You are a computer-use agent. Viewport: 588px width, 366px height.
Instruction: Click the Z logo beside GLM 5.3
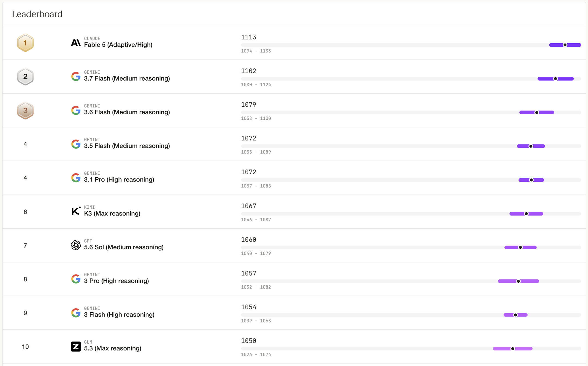pyautogui.click(x=76, y=346)
